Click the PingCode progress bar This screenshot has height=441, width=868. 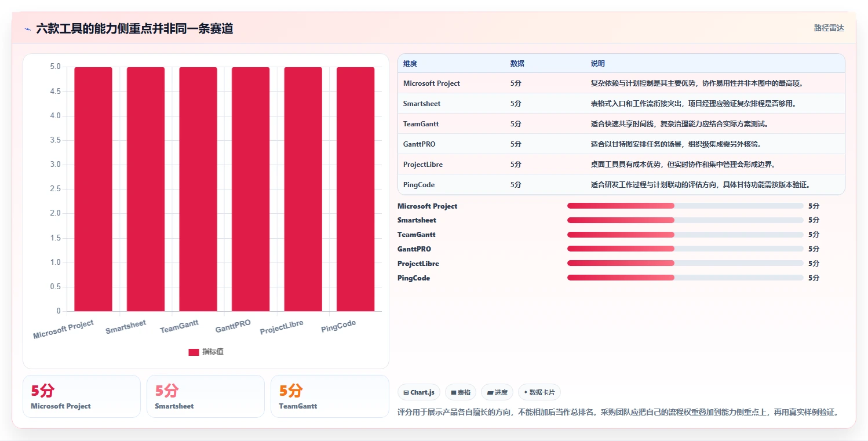[x=685, y=278]
